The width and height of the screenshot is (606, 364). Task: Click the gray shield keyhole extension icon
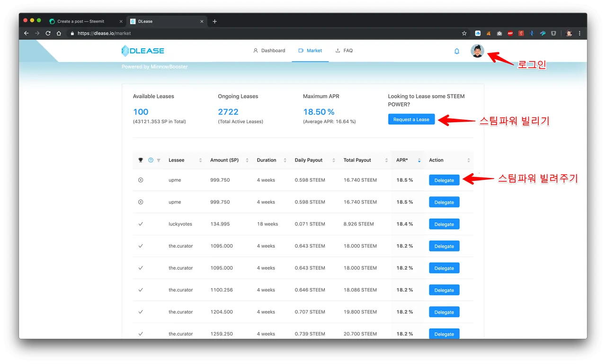pyautogui.click(x=553, y=34)
